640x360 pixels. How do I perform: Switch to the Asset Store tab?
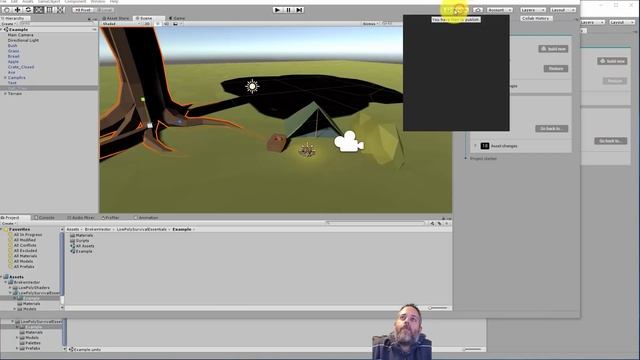click(116, 18)
